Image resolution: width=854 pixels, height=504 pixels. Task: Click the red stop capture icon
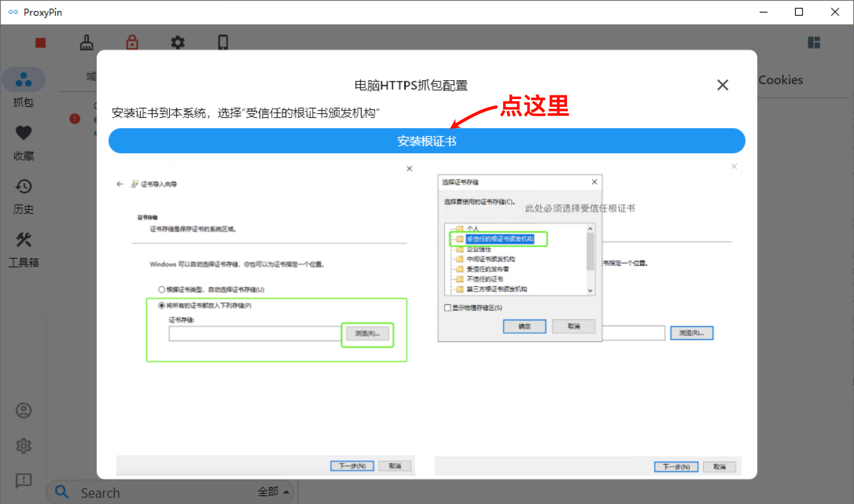tap(40, 42)
